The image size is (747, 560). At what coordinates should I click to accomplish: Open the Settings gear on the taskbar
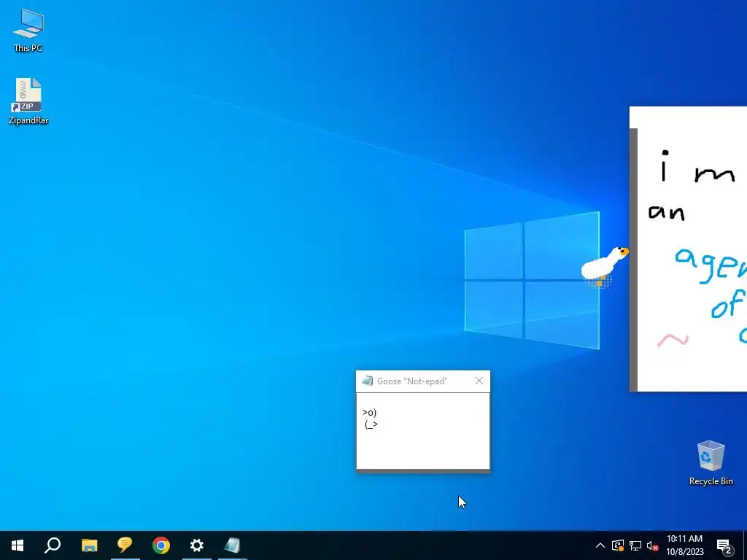pyautogui.click(x=197, y=545)
